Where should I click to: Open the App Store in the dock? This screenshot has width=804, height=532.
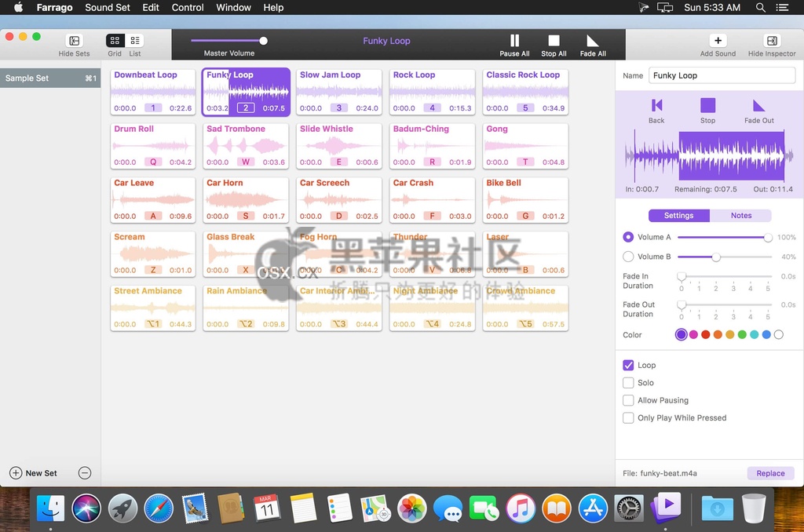point(593,508)
